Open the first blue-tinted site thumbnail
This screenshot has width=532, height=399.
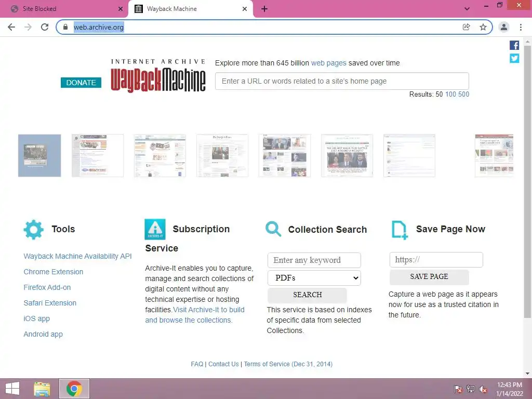pyautogui.click(x=39, y=155)
